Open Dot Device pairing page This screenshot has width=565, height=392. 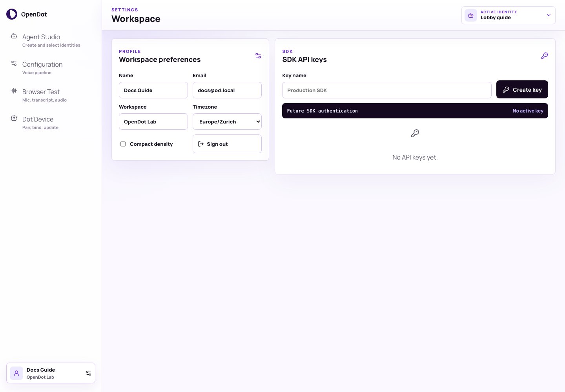pyautogui.click(x=51, y=123)
